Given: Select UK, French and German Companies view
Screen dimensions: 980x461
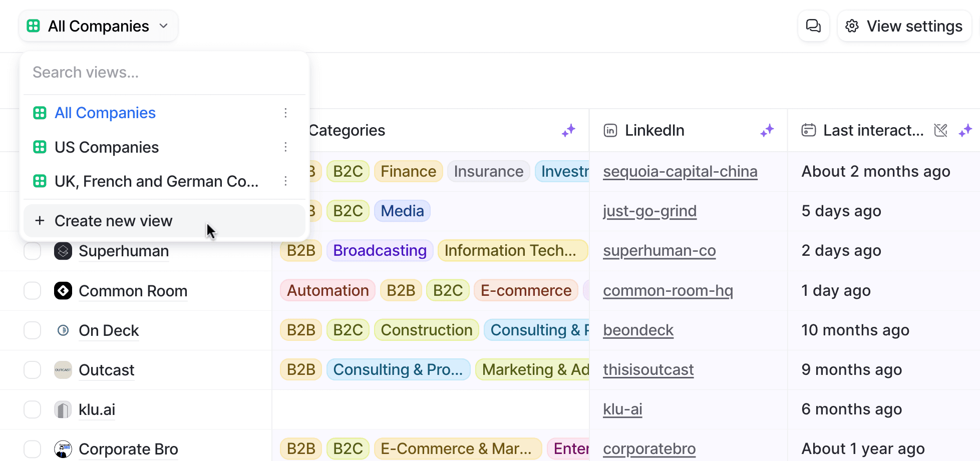Looking at the screenshot, I should click(x=156, y=181).
